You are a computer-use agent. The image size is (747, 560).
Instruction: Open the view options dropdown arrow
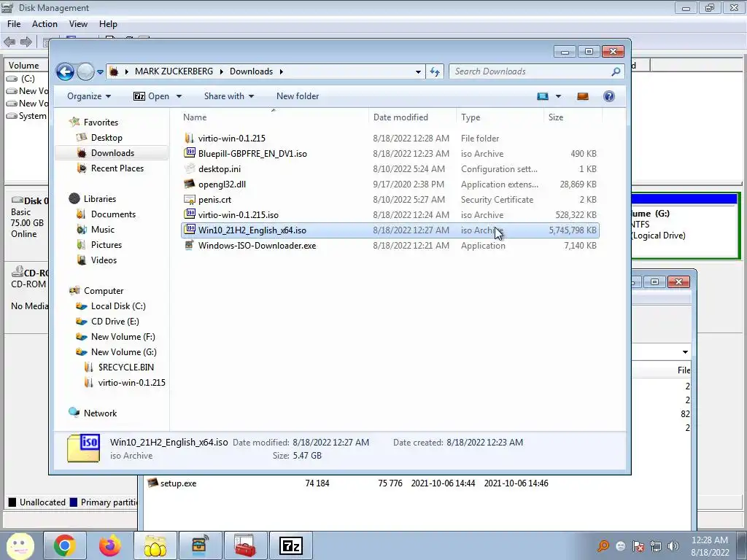[x=558, y=96]
